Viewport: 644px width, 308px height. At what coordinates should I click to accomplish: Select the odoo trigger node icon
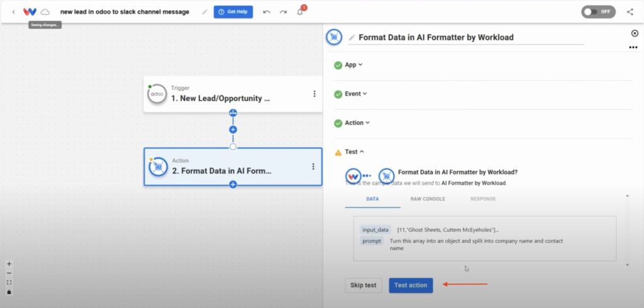click(157, 94)
